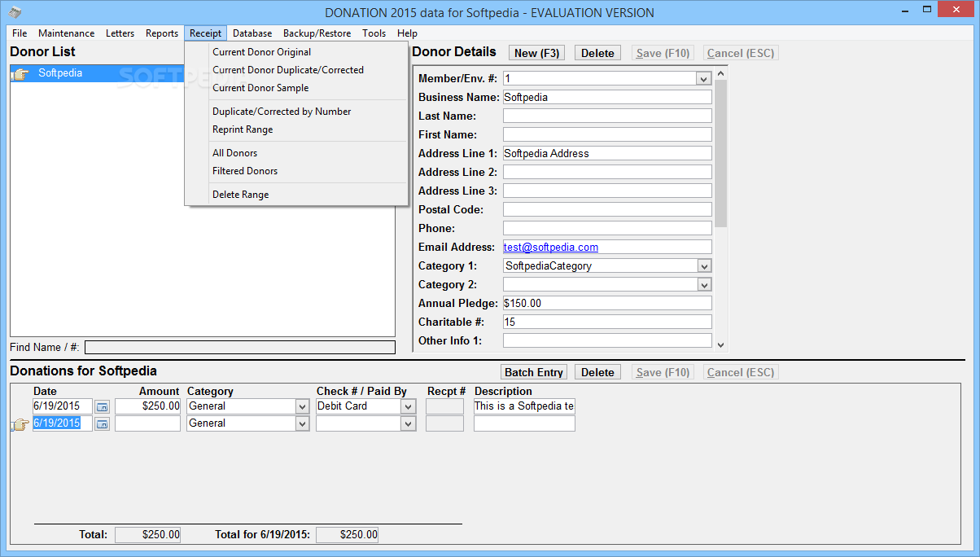Open the Tools menu
This screenshot has width=980, height=557.
[374, 33]
